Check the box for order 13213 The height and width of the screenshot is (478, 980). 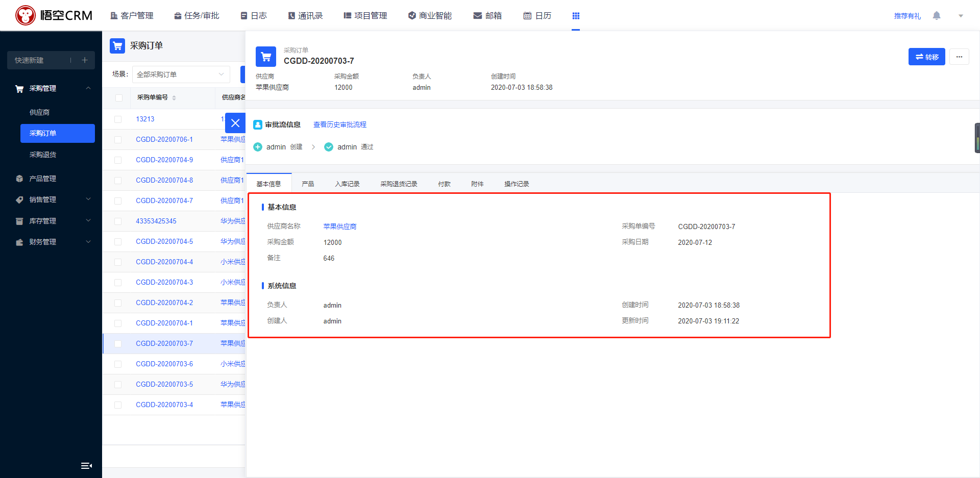click(118, 119)
